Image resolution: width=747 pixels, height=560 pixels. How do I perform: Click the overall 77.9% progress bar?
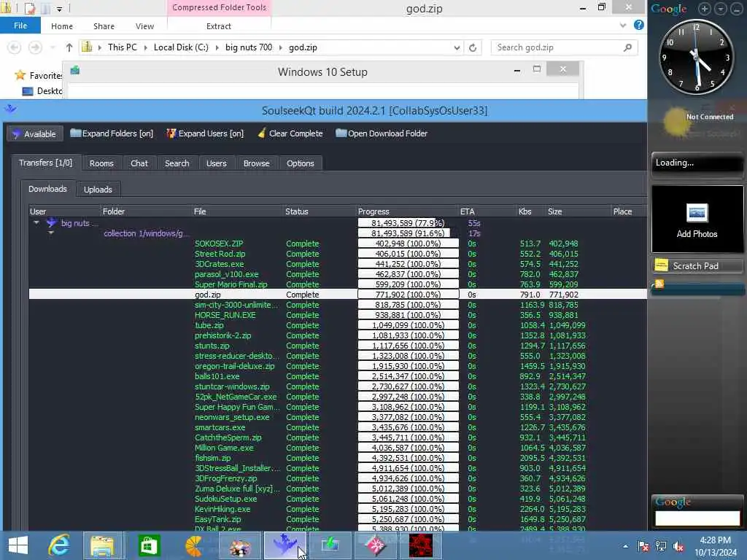click(x=408, y=223)
